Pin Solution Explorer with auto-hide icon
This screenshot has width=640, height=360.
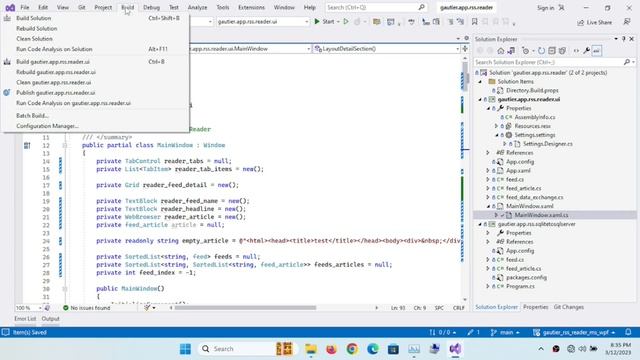624,39
